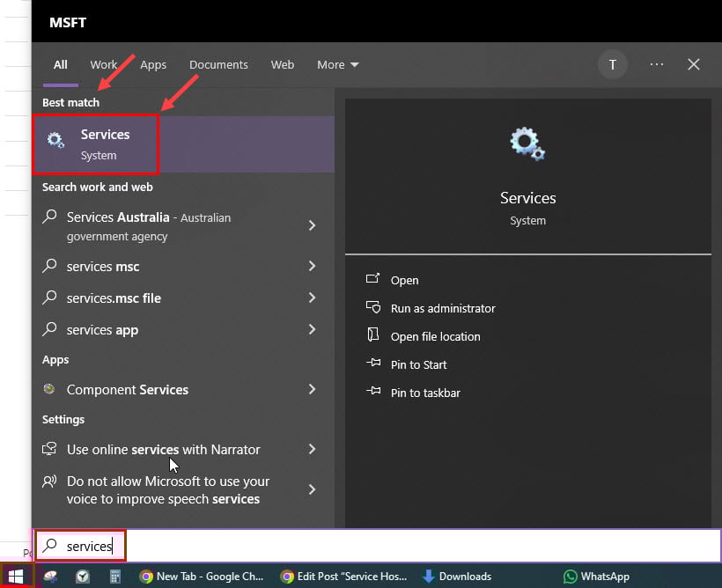Click the Open file location icon
The image size is (722, 588).
coord(373,334)
